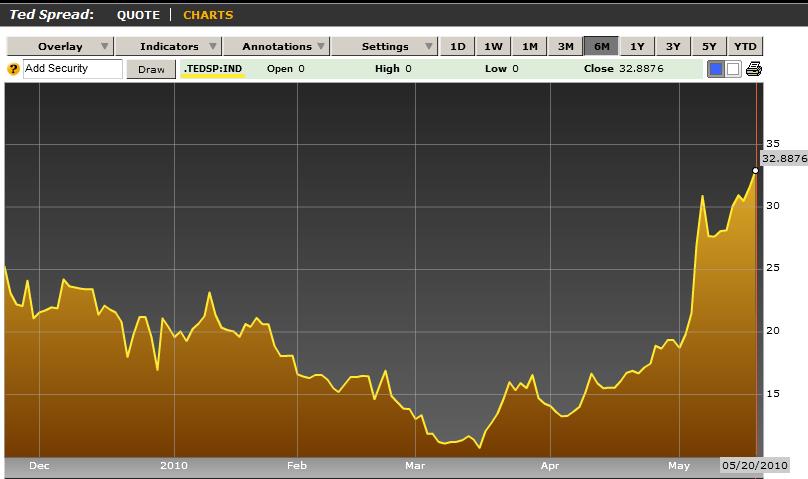Viewport: 808px width, 479px height.
Task: Click the yellow question mark help icon
Action: (x=13, y=69)
